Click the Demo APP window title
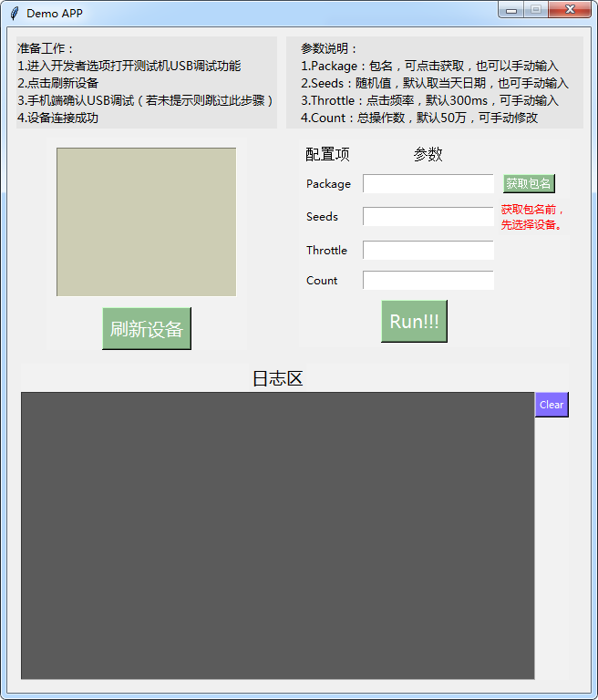 point(55,14)
